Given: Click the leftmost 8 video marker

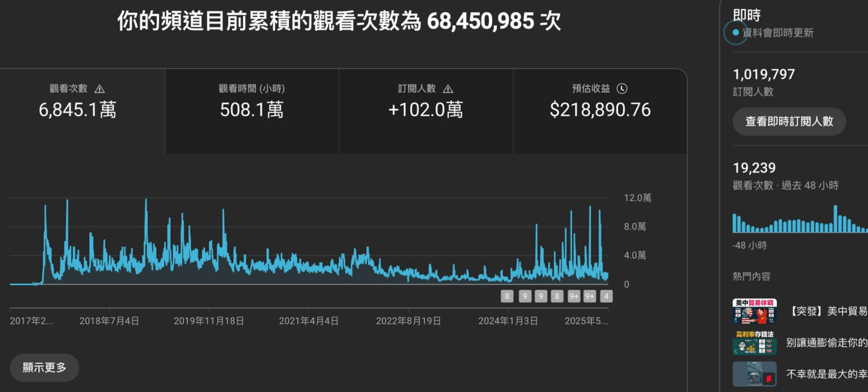Looking at the screenshot, I should pyautogui.click(x=507, y=297).
